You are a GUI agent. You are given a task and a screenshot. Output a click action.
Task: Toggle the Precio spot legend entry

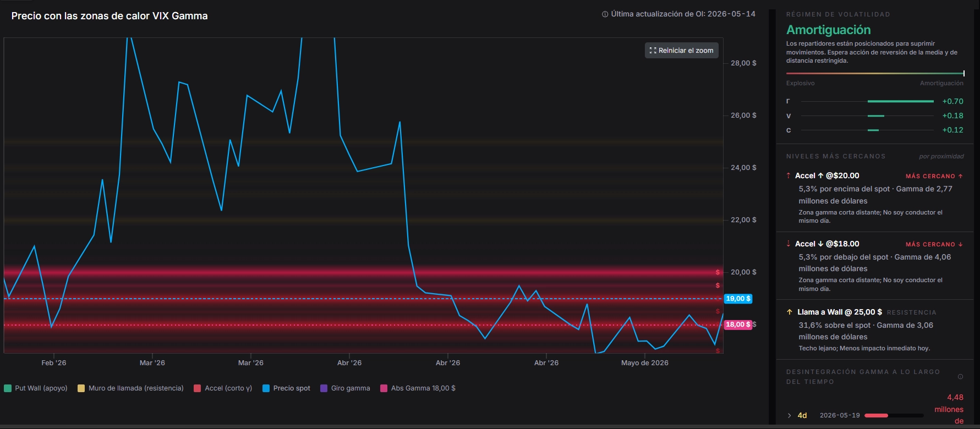click(286, 388)
